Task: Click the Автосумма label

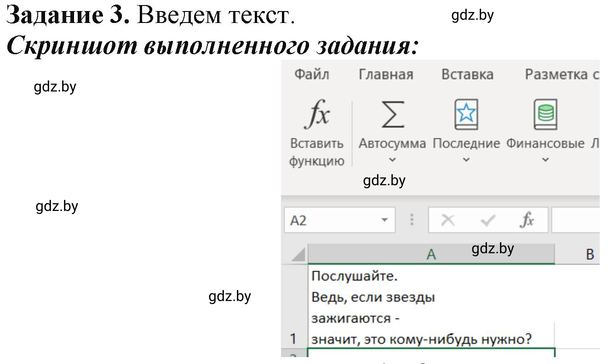Action: tap(392, 144)
